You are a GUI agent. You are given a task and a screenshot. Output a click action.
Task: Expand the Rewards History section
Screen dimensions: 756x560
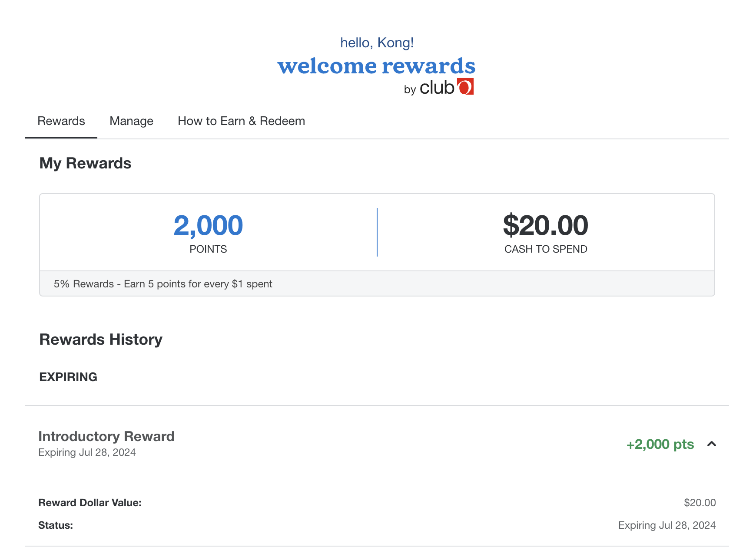pos(101,339)
